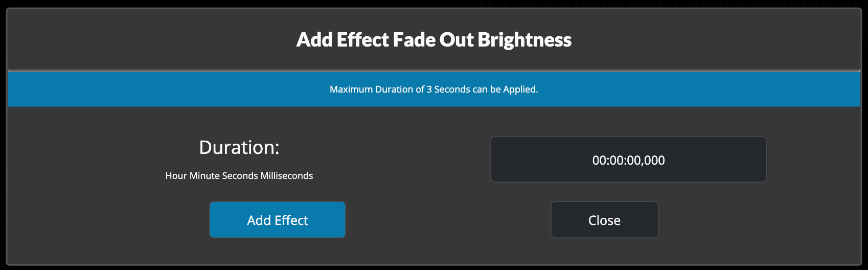This screenshot has height=270, width=868.
Task: Close the Fade Out Brightness dialog
Action: click(x=604, y=220)
